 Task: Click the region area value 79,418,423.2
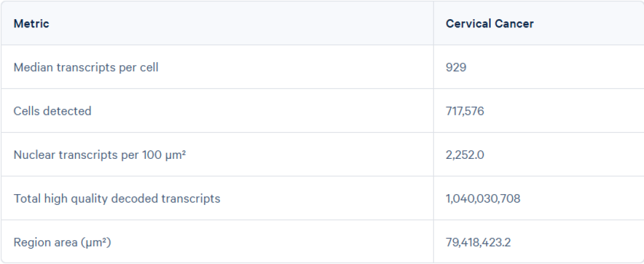(478, 242)
